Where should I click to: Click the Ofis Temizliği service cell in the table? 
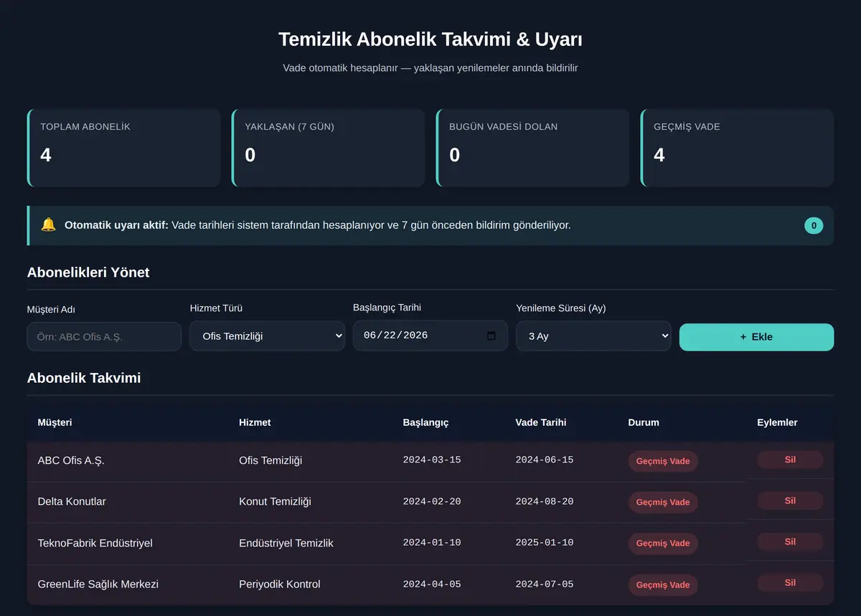(270, 460)
